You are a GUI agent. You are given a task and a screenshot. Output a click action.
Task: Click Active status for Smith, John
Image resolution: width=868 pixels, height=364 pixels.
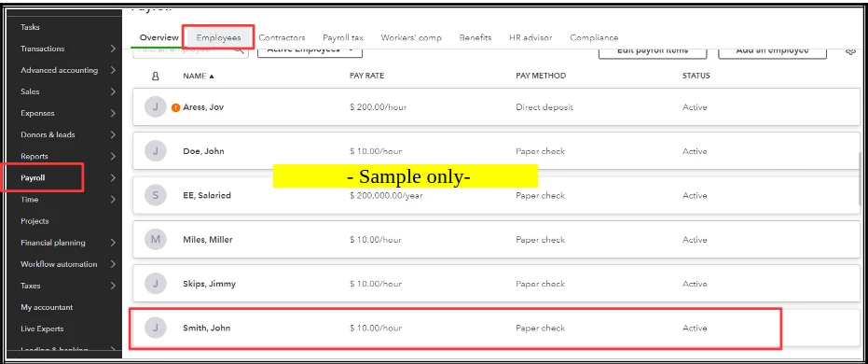tap(695, 328)
